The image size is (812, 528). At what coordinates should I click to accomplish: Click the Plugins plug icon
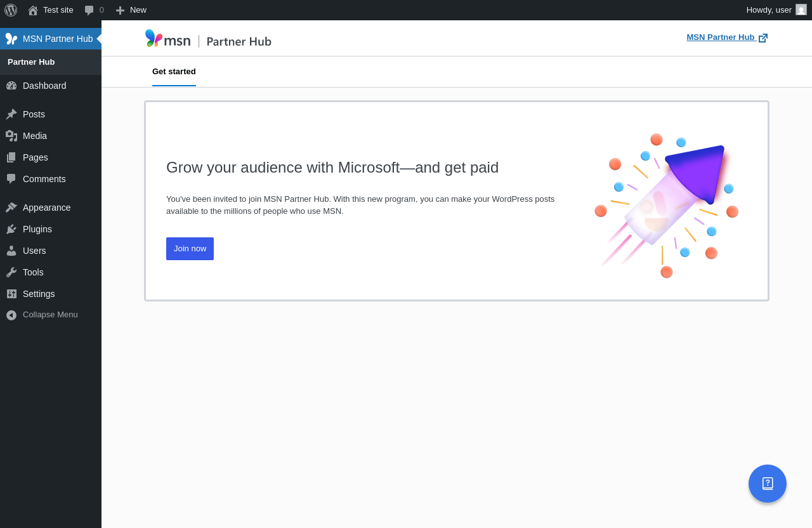pyautogui.click(x=11, y=229)
